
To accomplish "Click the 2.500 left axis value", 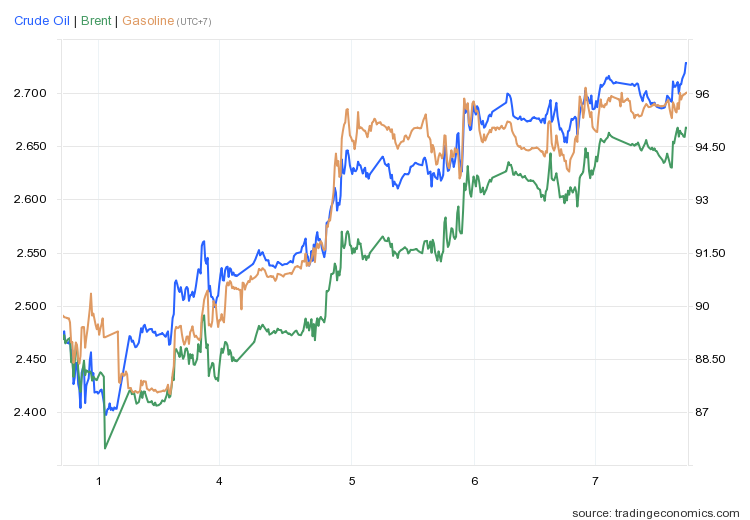I will point(33,306).
